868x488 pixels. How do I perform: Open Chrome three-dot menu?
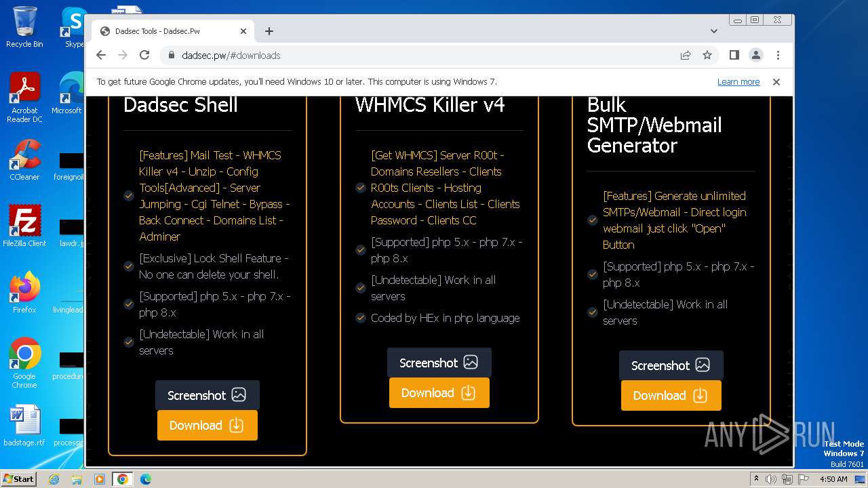click(x=778, y=56)
